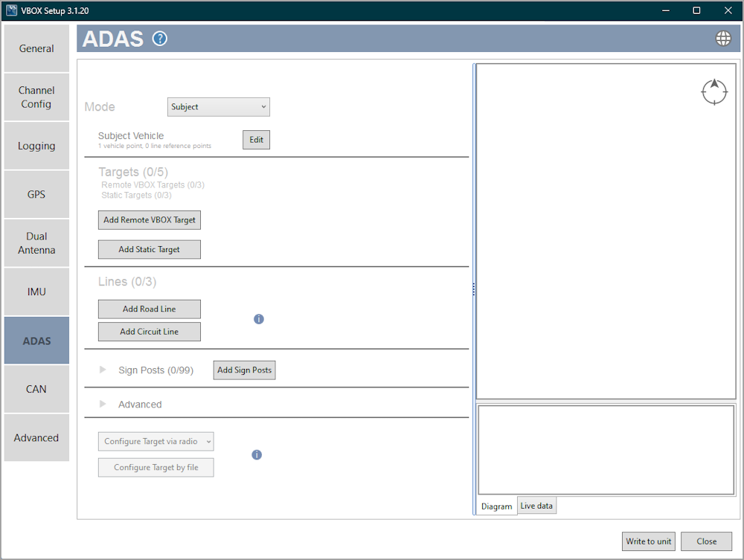Viewport: 744px width, 560px height.
Task: Open the Channel Config sidebar tab
Action: coord(36,97)
